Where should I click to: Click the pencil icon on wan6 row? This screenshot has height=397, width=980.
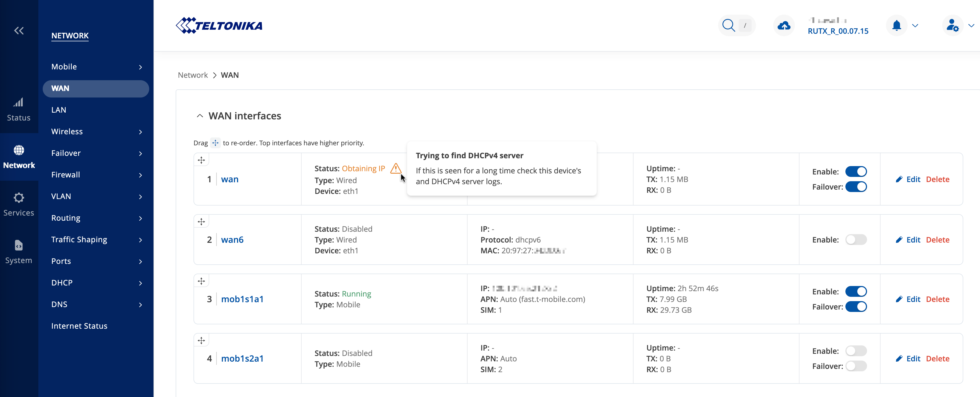[899, 240]
